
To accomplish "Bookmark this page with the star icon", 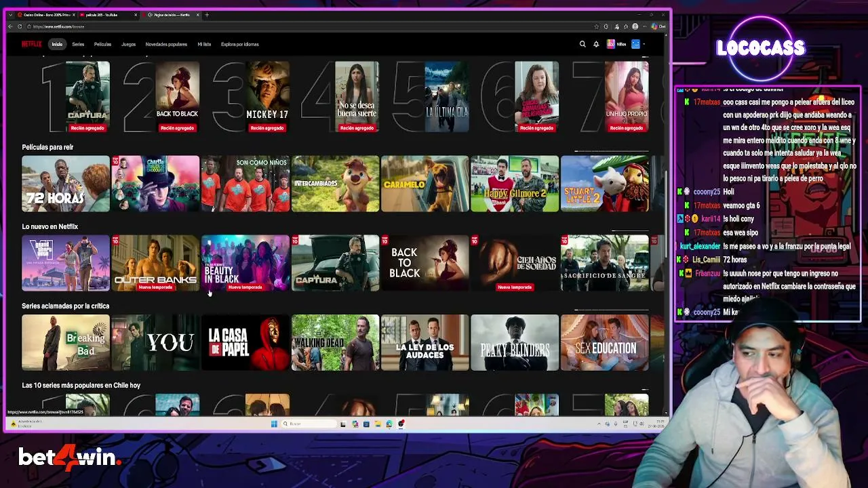I will [x=596, y=26].
